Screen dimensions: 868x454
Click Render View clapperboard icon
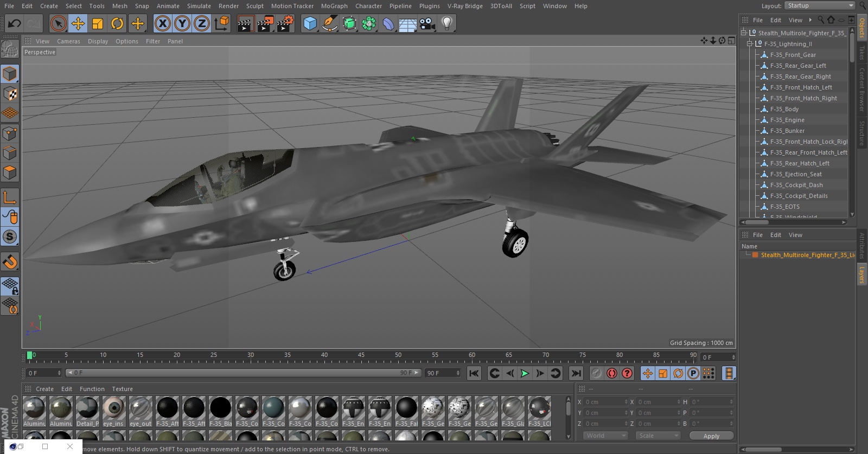click(x=245, y=23)
